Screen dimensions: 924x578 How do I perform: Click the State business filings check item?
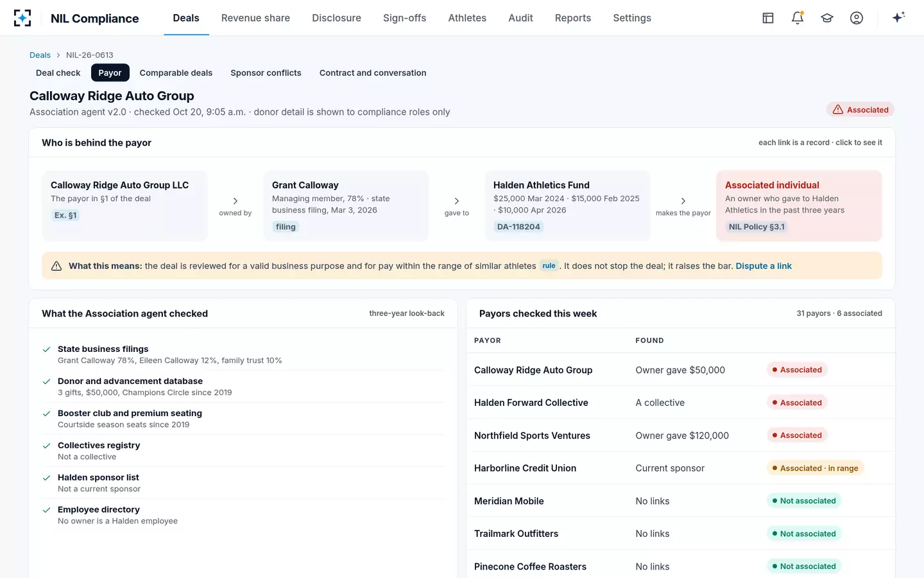tap(243, 355)
